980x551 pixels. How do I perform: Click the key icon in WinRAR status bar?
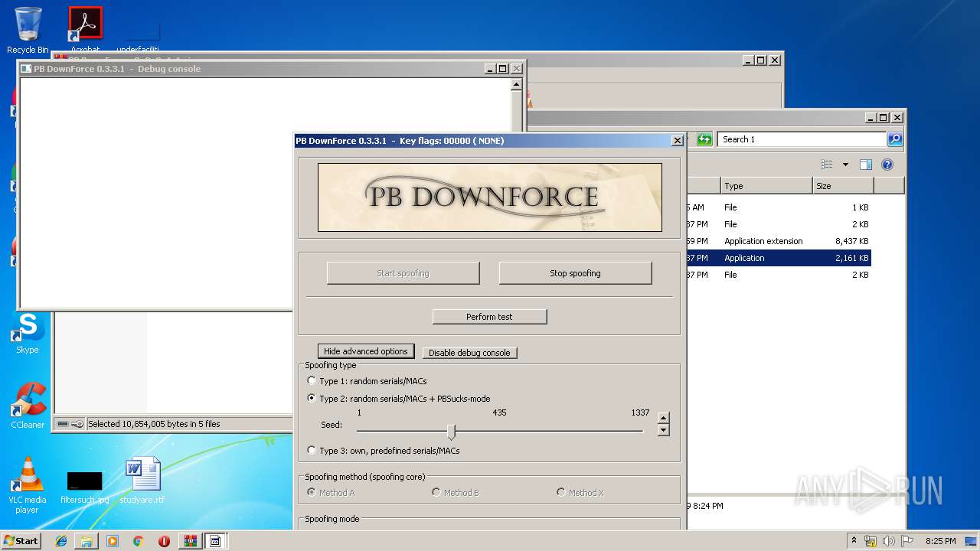click(77, 424)
